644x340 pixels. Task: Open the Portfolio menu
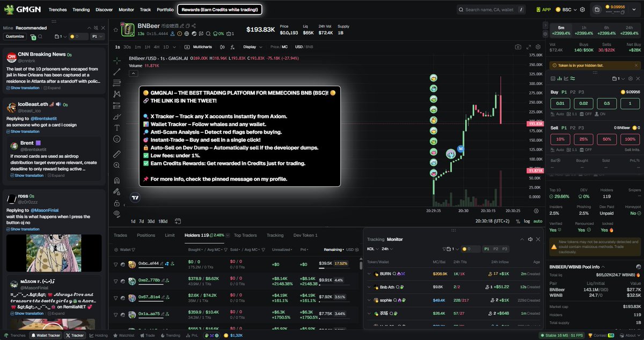point(165,10)
